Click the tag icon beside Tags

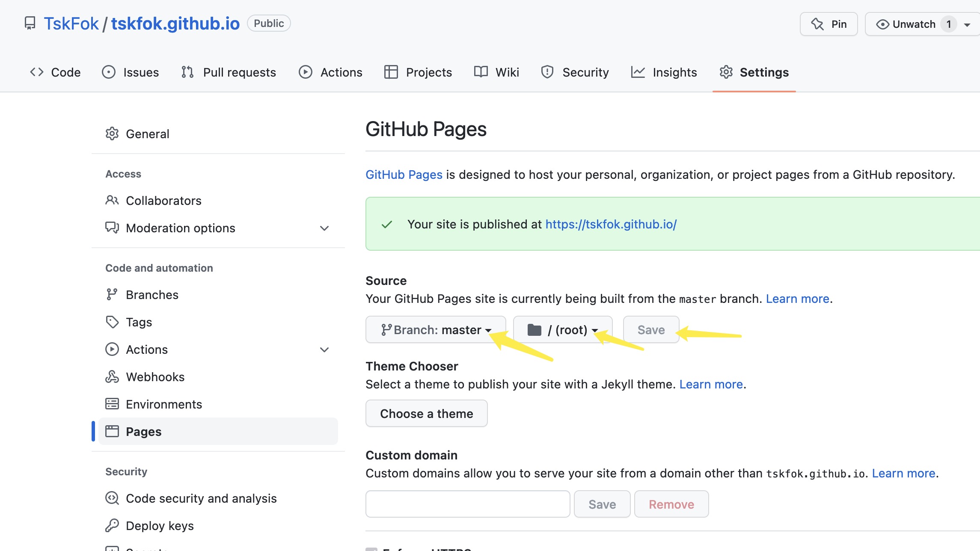112,322
